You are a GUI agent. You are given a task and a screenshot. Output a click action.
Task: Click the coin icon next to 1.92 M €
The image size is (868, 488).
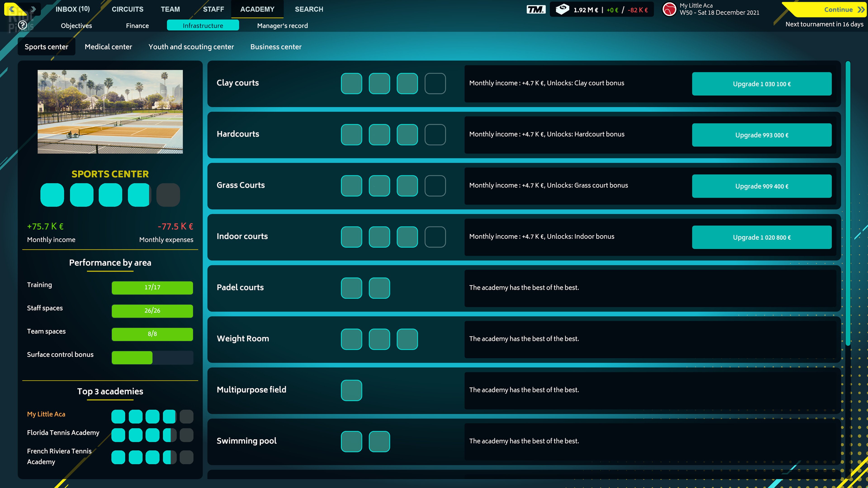pyautogui.click(x=562, y=9)
